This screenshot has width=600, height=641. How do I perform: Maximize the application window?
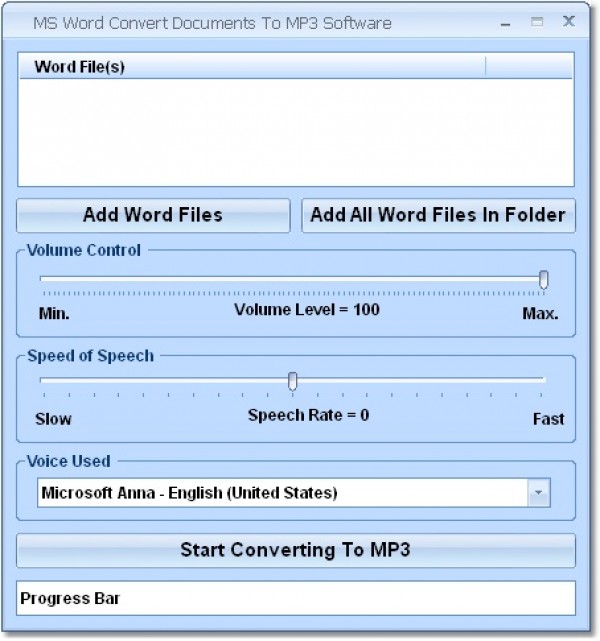point(537,22)
